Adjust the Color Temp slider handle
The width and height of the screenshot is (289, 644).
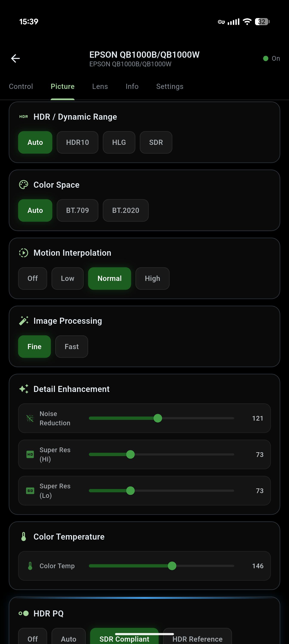tap(173, 566)
